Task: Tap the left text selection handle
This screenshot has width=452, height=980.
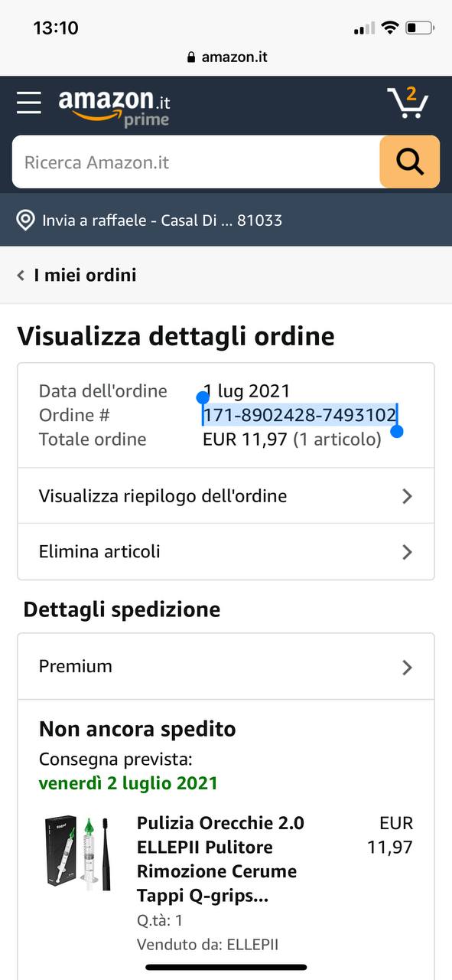Action: pyautogui.click(x=203, y=397)
